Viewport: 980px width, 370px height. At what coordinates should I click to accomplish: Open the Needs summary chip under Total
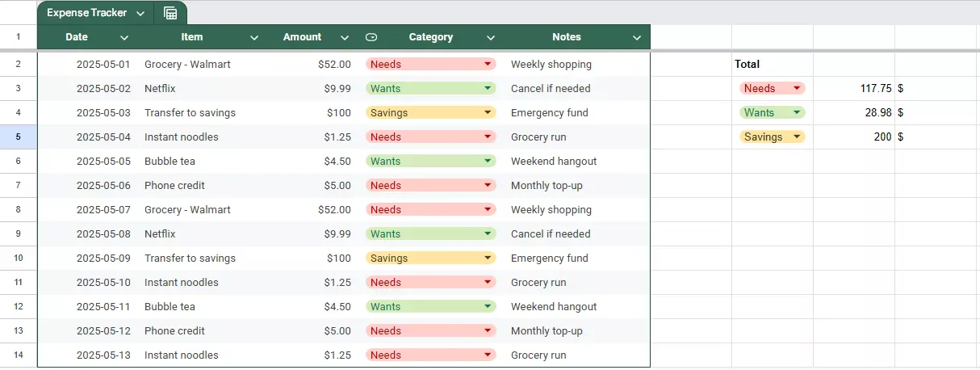[x=797, y=88]
